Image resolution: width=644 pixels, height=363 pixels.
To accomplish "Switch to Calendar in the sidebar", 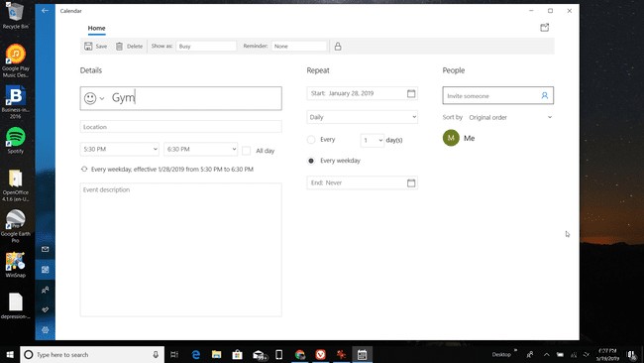I will 46,270.
